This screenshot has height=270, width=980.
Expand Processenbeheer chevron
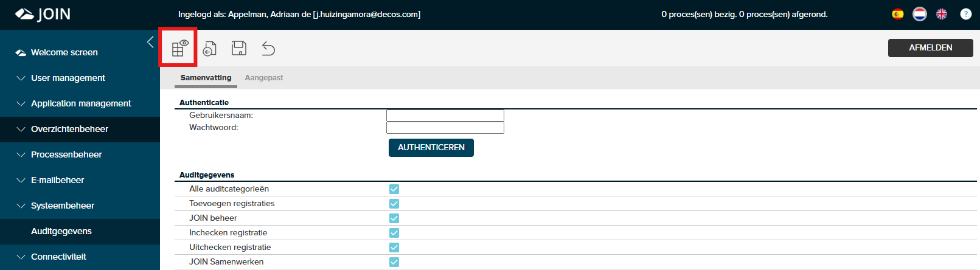tap(21, 154)
